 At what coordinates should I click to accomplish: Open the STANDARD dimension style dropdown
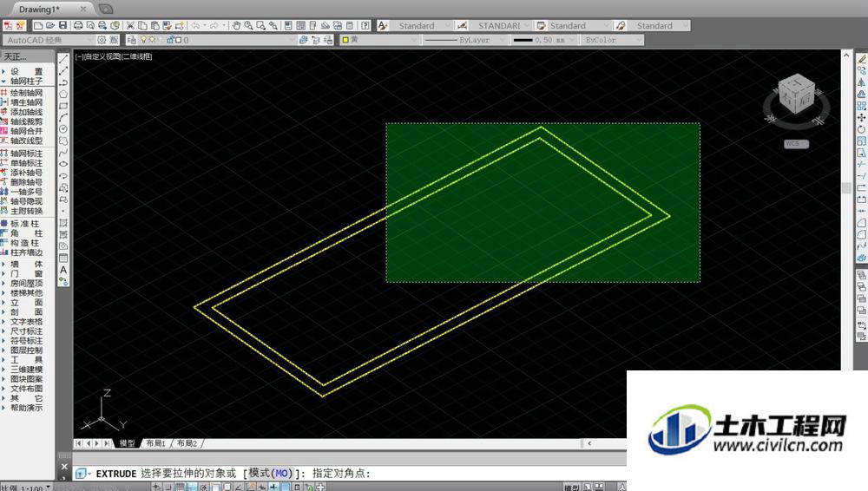click(502, 25)
